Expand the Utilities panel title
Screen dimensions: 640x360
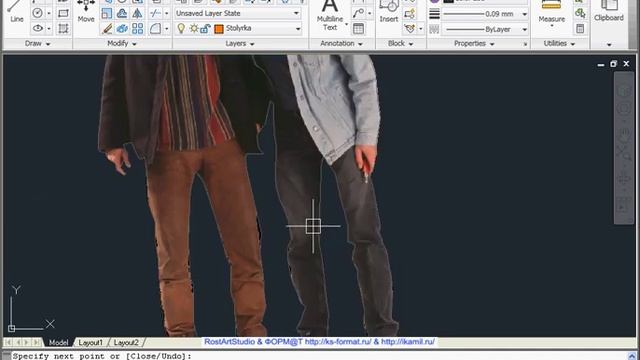coord(559,43)
